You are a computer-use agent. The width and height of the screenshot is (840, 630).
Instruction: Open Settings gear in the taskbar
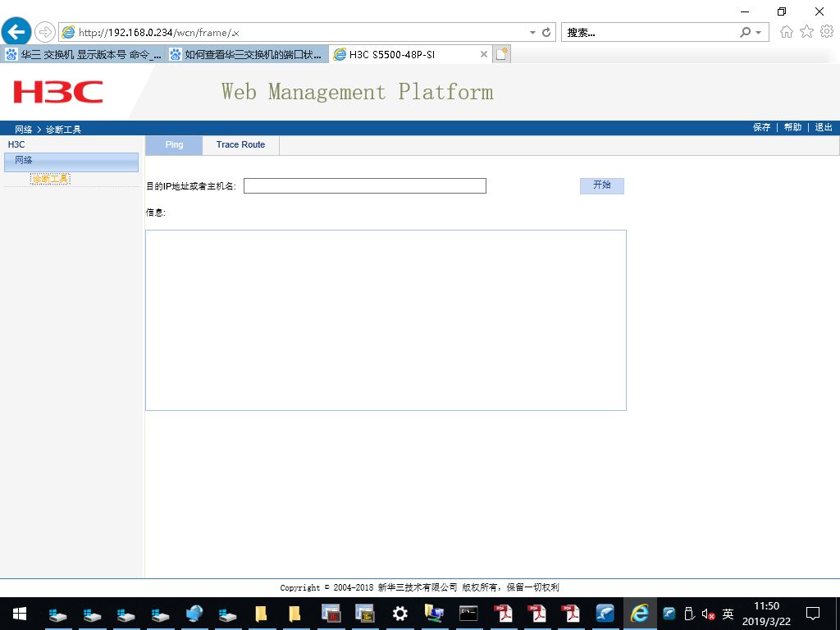pyautogui.click(x=399, y=614)
